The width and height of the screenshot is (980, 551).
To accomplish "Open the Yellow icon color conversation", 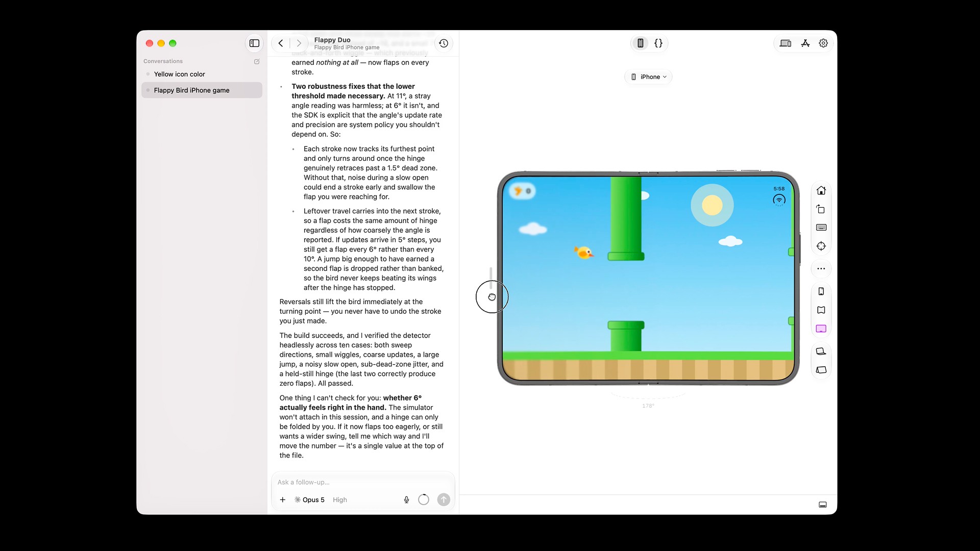I will [x=202, y=74].
